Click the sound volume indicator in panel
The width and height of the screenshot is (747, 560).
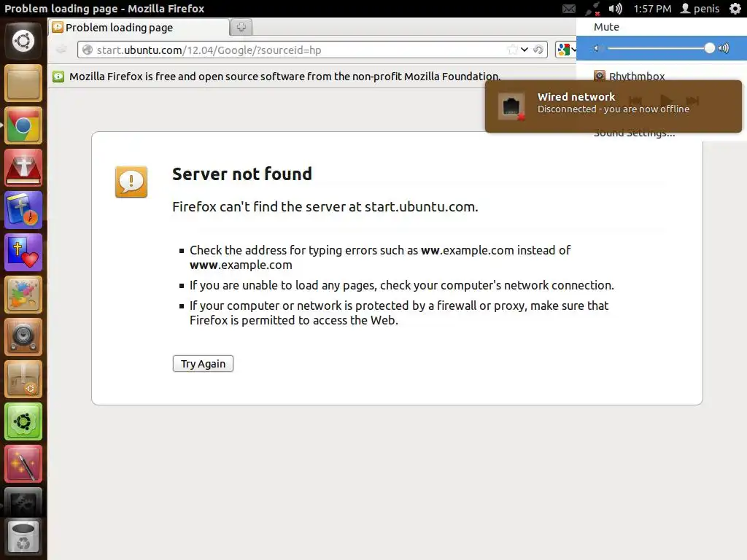[x=616, y=9]
